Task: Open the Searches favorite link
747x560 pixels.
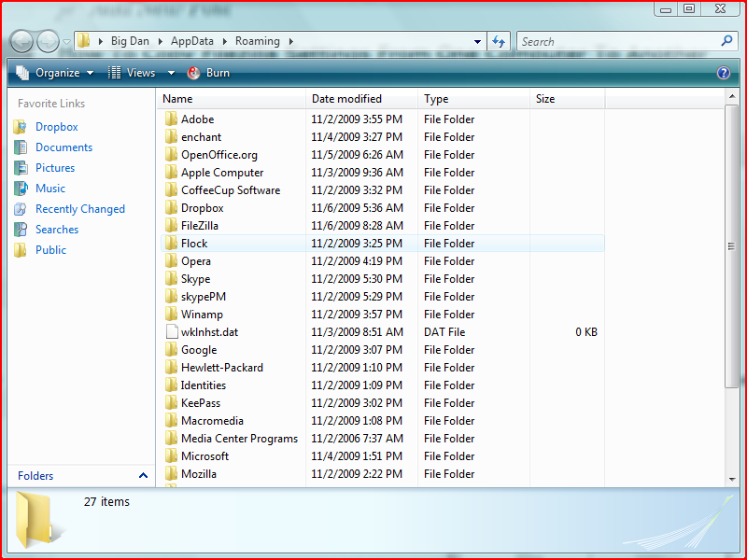Action: (x=57, y=229)
